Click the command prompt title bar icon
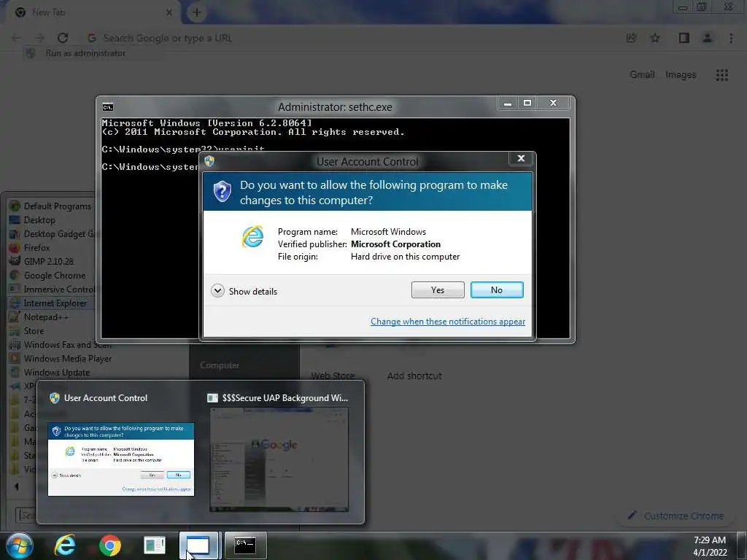Image resolution: width=747 pixels, height=560 pixels. click(x=108, y=107)
